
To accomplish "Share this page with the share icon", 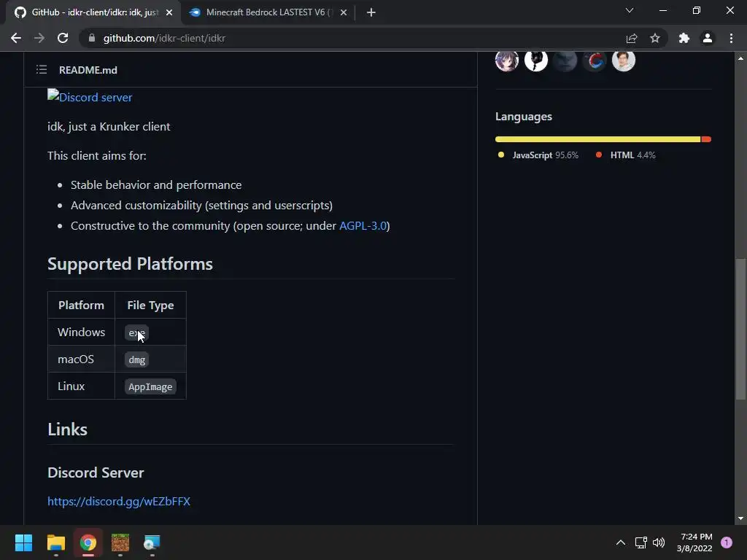I will 632,38.
